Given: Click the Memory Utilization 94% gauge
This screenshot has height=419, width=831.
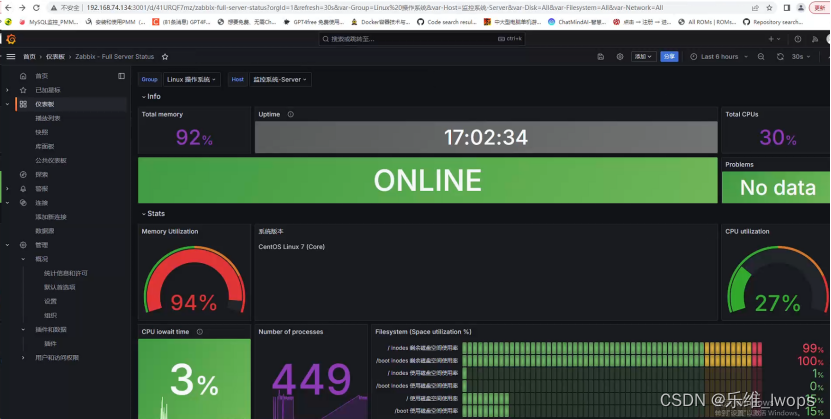Looking at the screenshot, I should [194, 278].
